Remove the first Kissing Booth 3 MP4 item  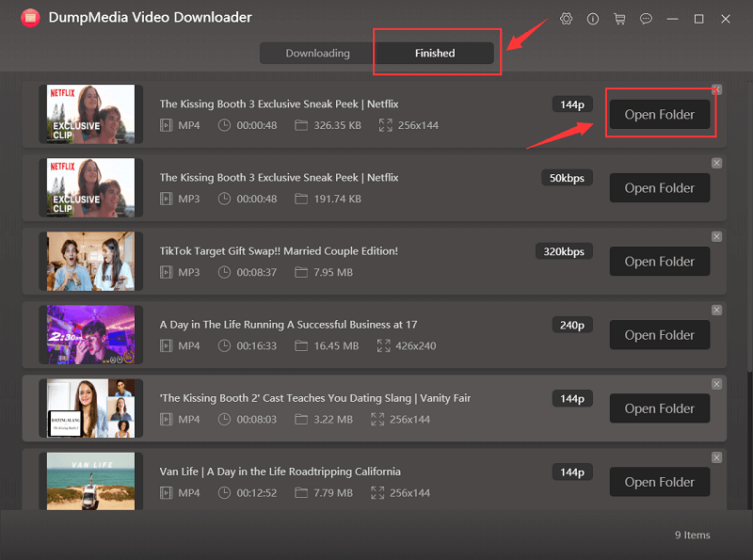pyautogui.click(x=716, y=89)
